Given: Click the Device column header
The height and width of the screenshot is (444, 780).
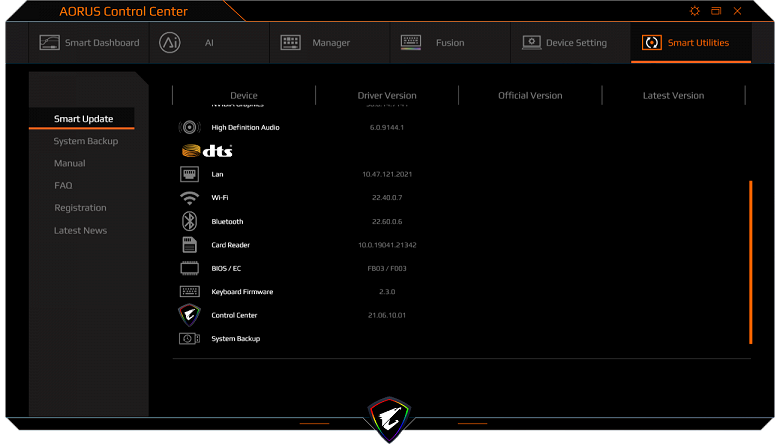Looking at the screenshot, I should 244,95.
